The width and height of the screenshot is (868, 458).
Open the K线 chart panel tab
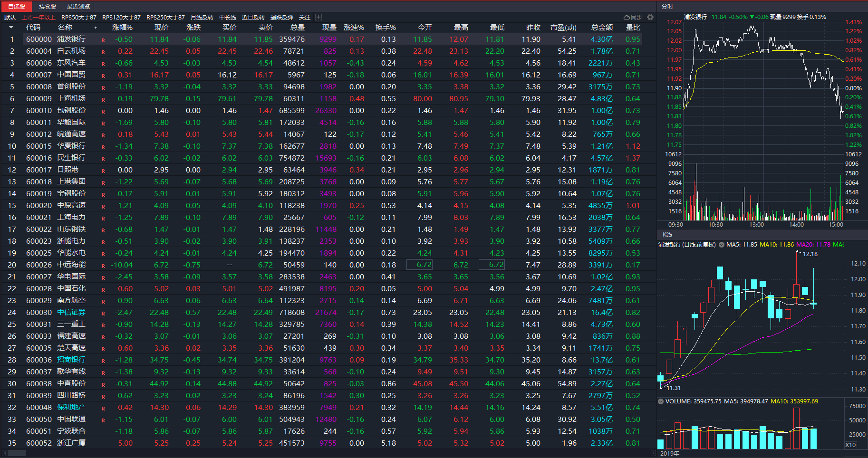point(667,235)
